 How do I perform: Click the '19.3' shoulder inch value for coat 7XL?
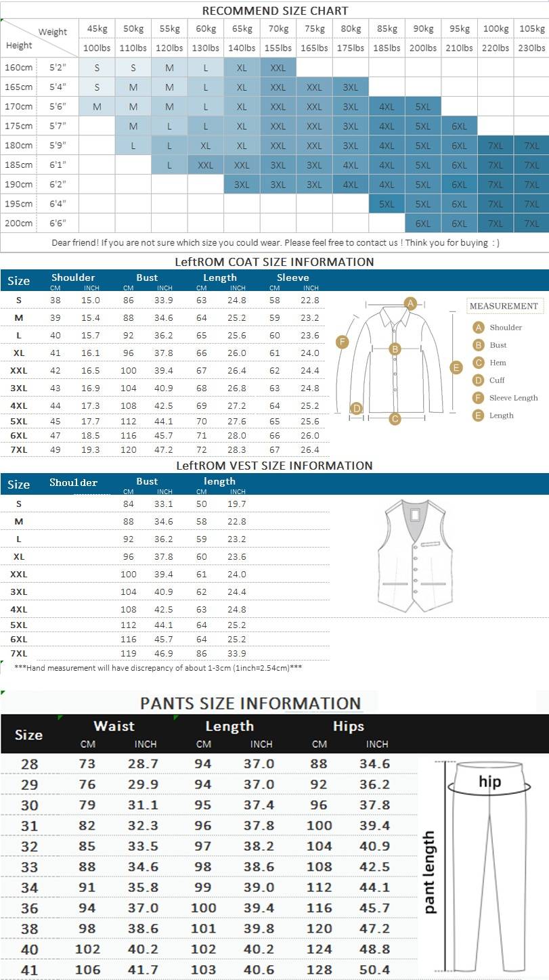(91, 450)
